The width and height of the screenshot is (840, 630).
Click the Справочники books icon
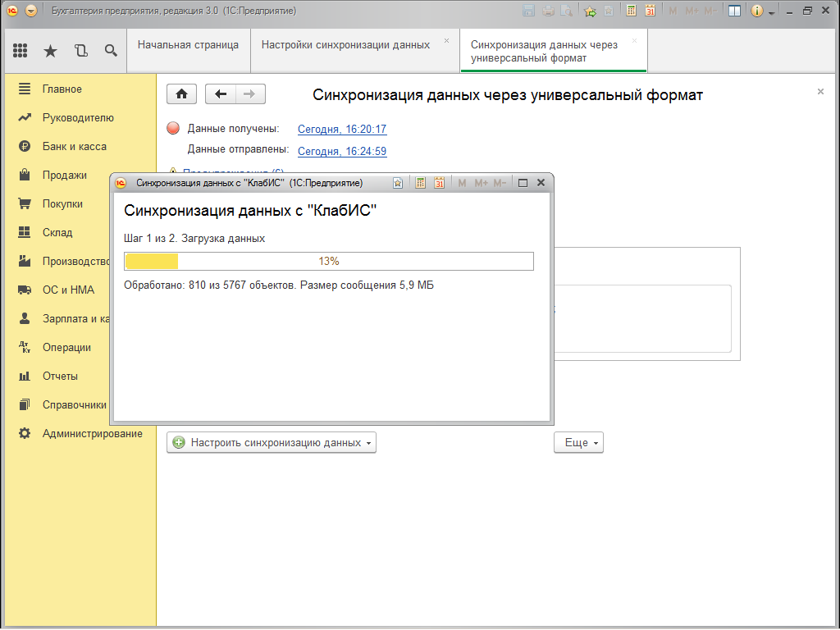click(25, 404)
